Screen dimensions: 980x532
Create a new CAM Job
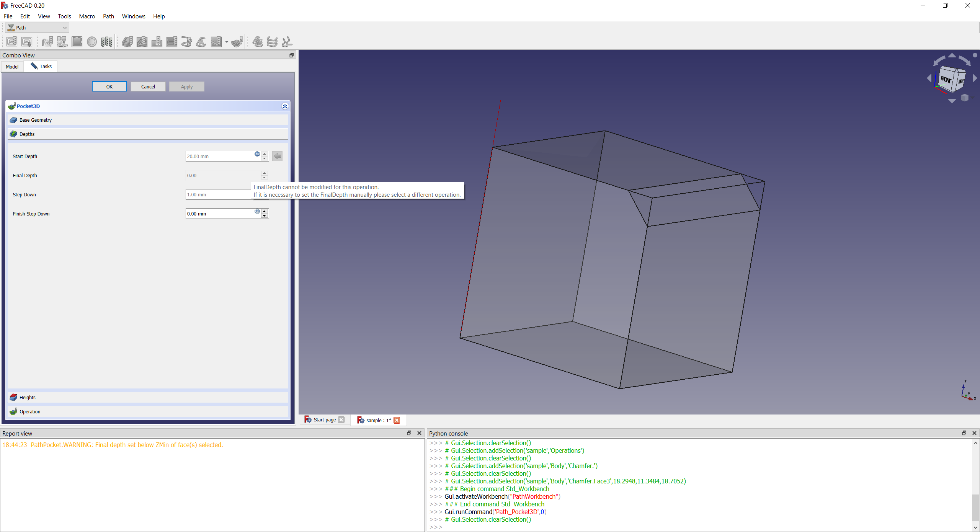coord(11,41)
